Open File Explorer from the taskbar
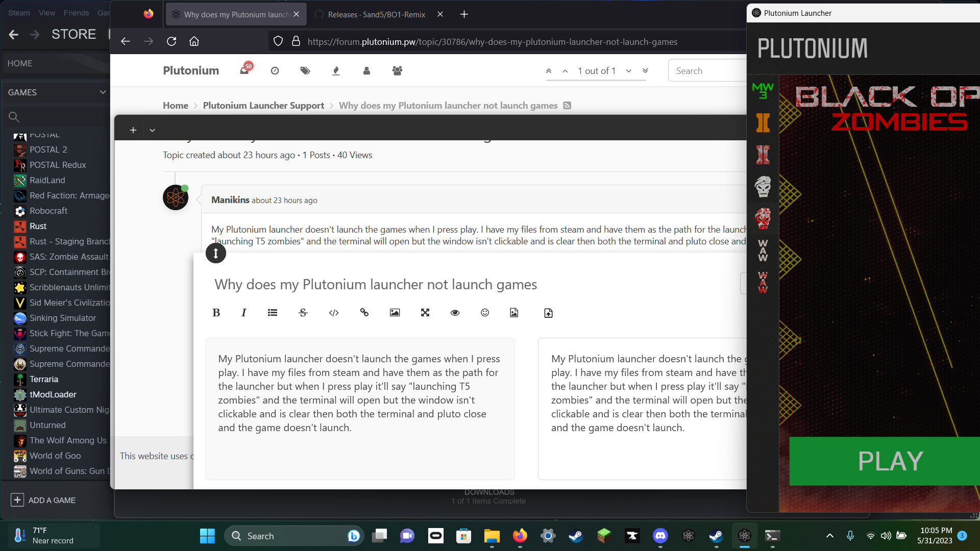Viewport: 980px width, 551px height. coord(492,536)
